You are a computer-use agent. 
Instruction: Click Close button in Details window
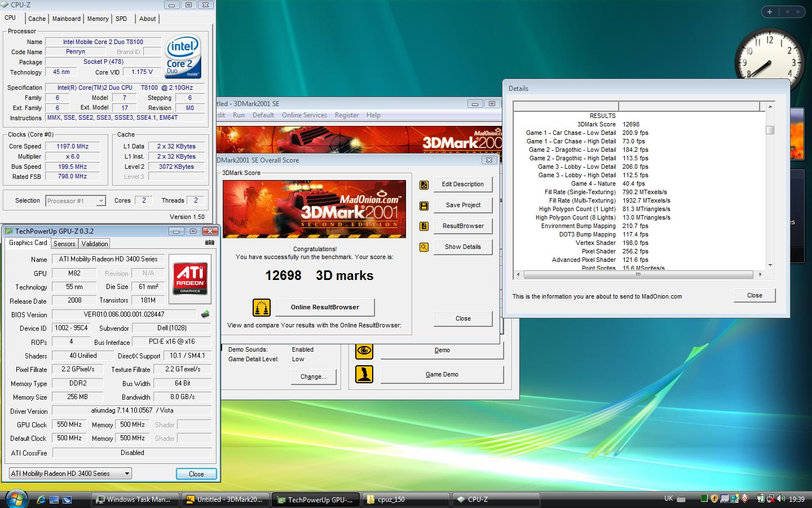[x=754, y=296]
